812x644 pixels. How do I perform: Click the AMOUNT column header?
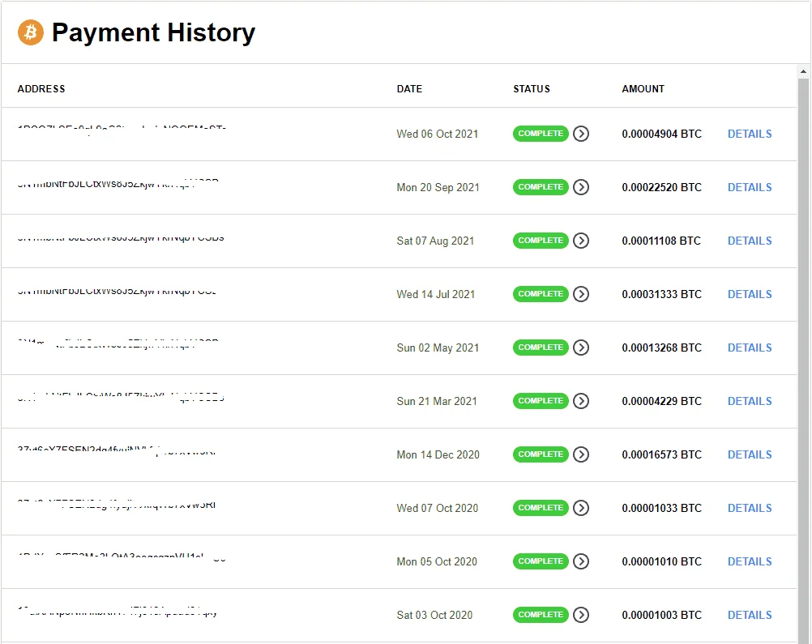click(643, 89)
